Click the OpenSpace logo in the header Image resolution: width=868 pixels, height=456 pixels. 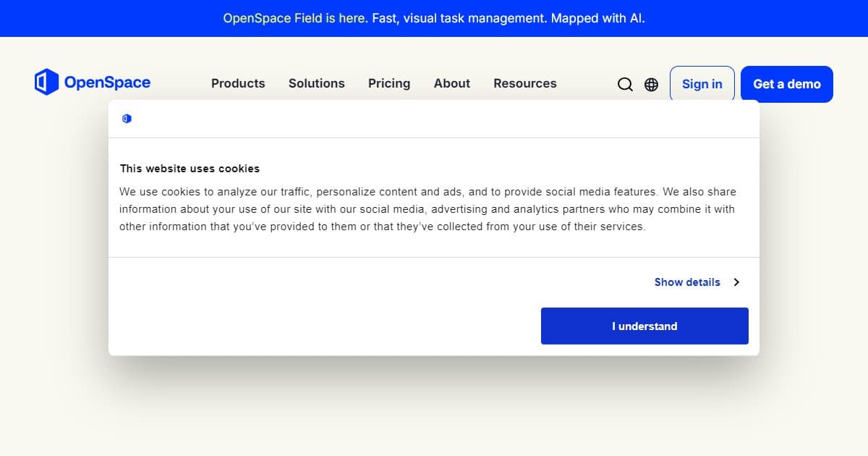[93, 82]
